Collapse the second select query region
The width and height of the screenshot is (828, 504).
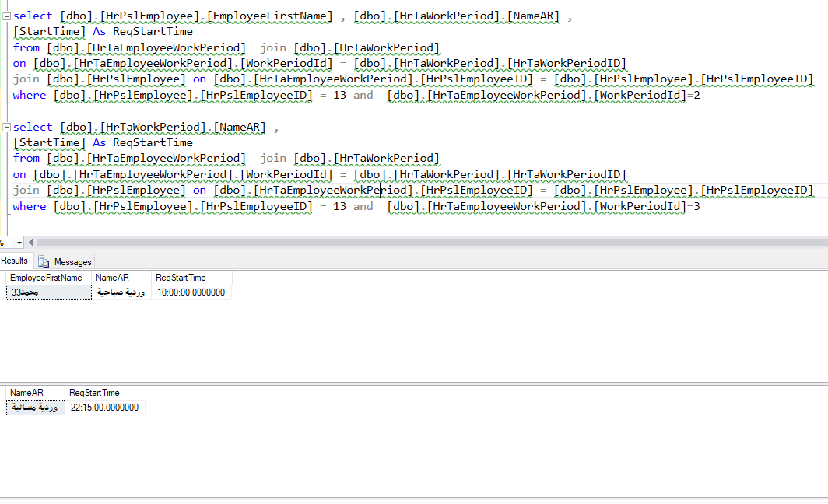coord(6,126)
